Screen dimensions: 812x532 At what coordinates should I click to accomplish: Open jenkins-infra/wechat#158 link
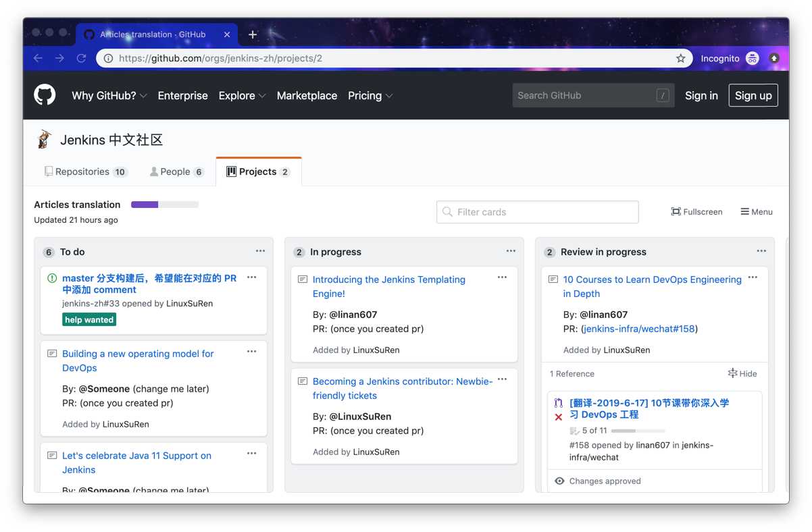639,329
